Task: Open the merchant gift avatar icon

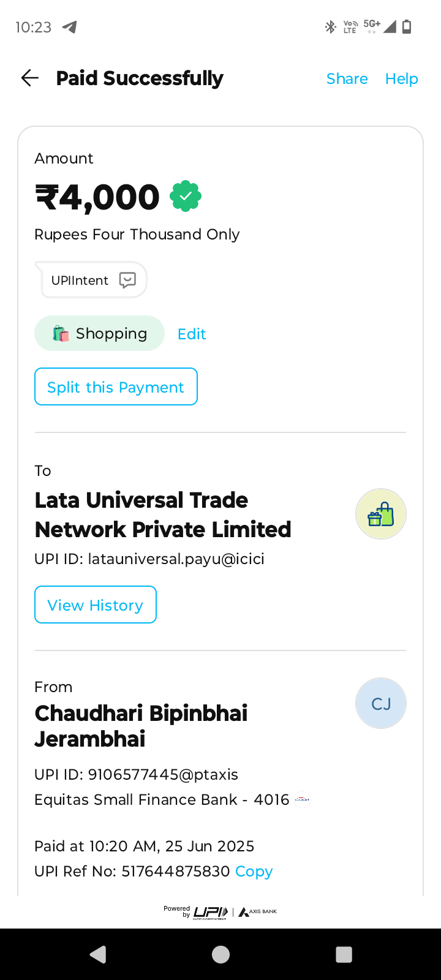Action: (380, 514)
